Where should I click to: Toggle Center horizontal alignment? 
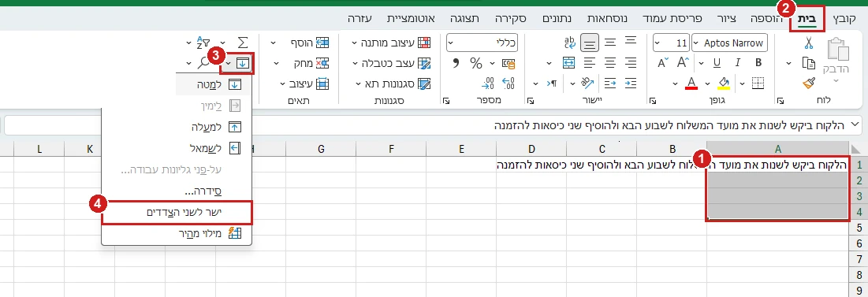tap(610, 62)
